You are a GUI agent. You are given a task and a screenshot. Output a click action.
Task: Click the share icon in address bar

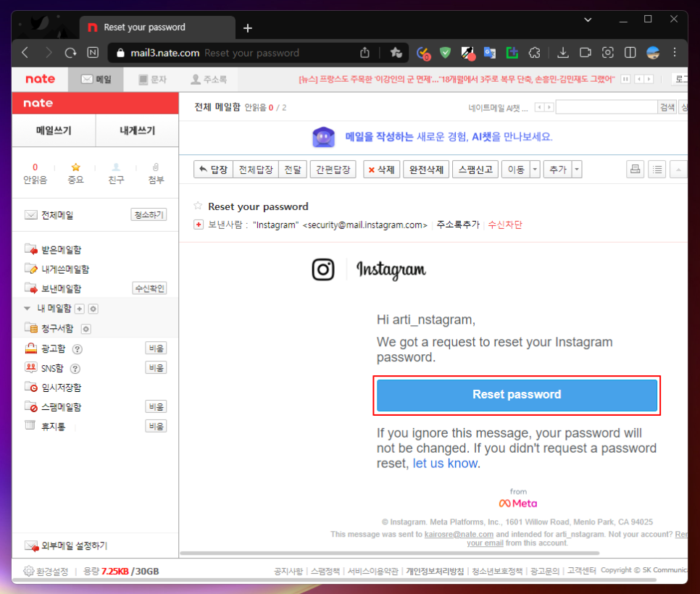point(364,53)
